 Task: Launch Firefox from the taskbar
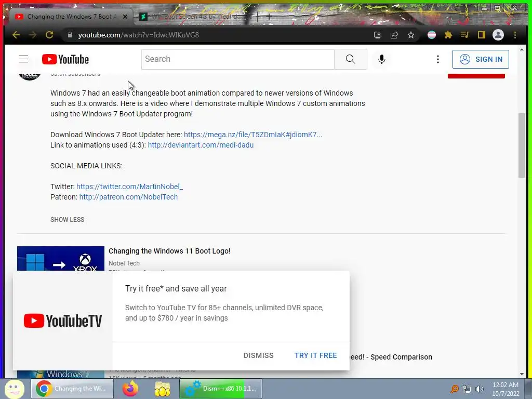130,389
